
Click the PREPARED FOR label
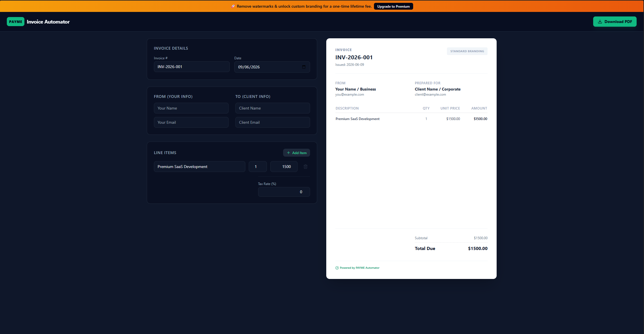(x=428, y=83)
